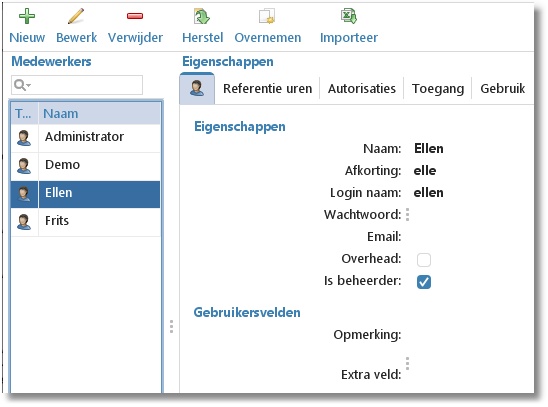This screenshot has width=548, height=407.
Task: Click the green plus Nieuw icon
Action: point(27,16)
